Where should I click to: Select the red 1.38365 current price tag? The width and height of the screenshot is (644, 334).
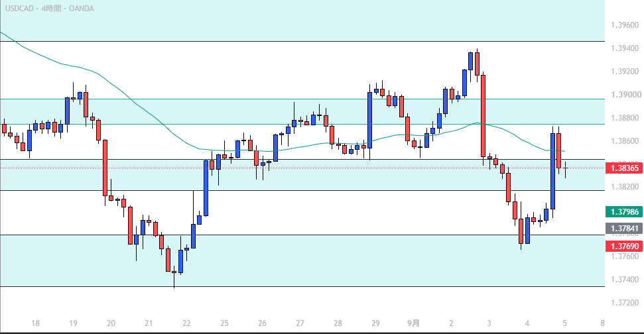pos(624,168)
